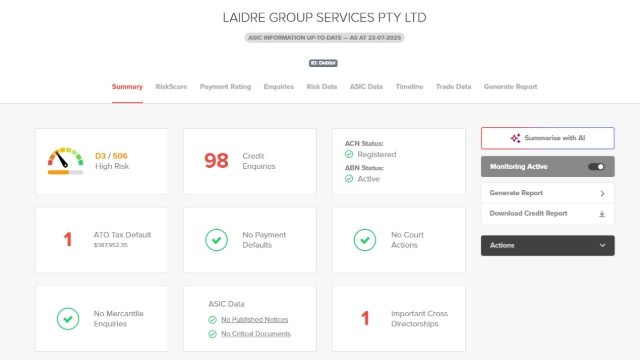This screenshot has width=640, height=360.
Task: Click the Important Cross Directorships count
Action: tap(365, 318)
